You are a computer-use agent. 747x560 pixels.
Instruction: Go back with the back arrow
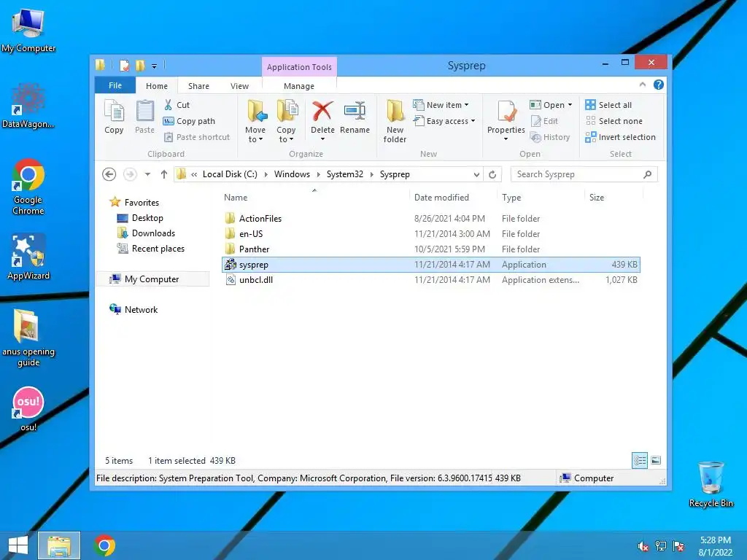pos(109,174)
